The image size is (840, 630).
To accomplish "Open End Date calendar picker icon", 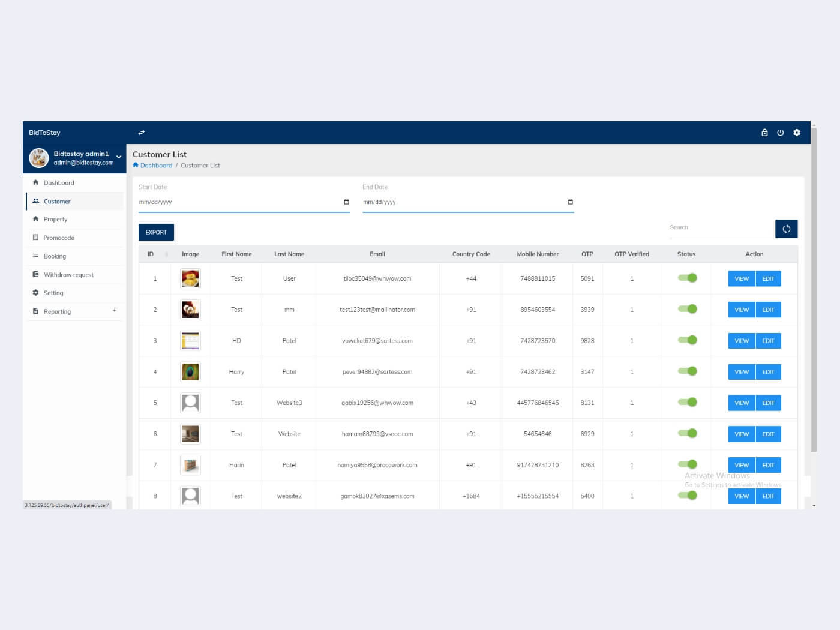I will (570, 202).
